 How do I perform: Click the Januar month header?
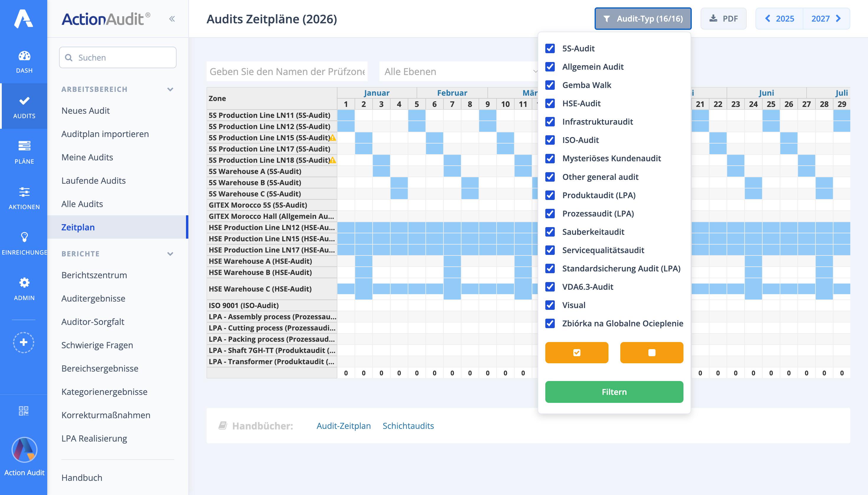pyautogui.click(x=376, y=93)
